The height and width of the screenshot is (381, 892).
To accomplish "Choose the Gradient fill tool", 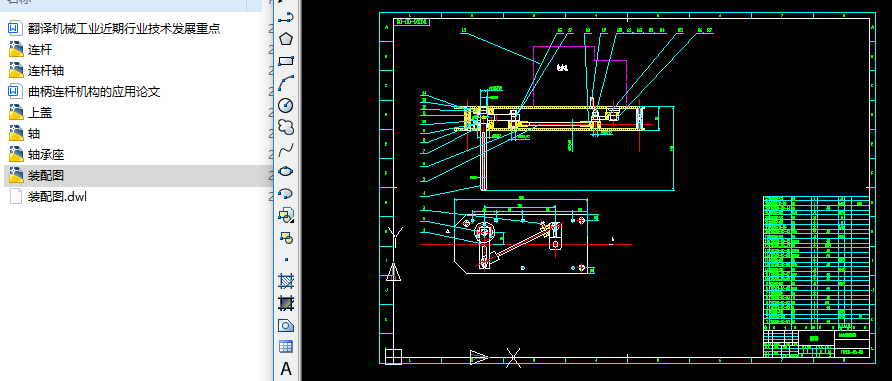I will click(286, 303).
